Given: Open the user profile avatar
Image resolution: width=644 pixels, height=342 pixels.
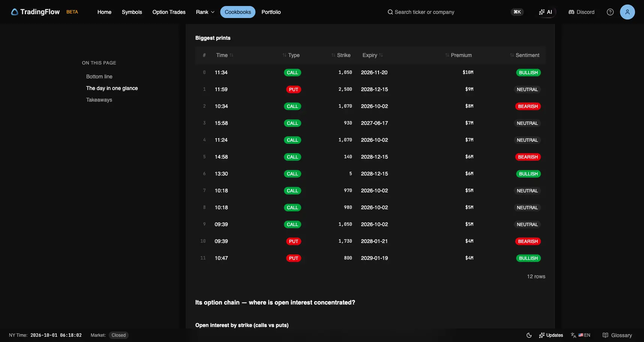Looking at the screenshot, I should 628,12.
